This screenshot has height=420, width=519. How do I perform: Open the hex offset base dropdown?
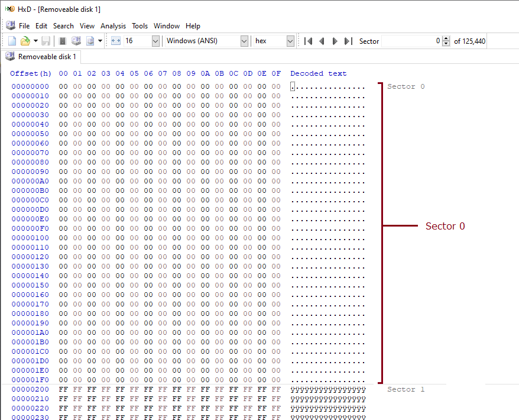click(290, 41)
